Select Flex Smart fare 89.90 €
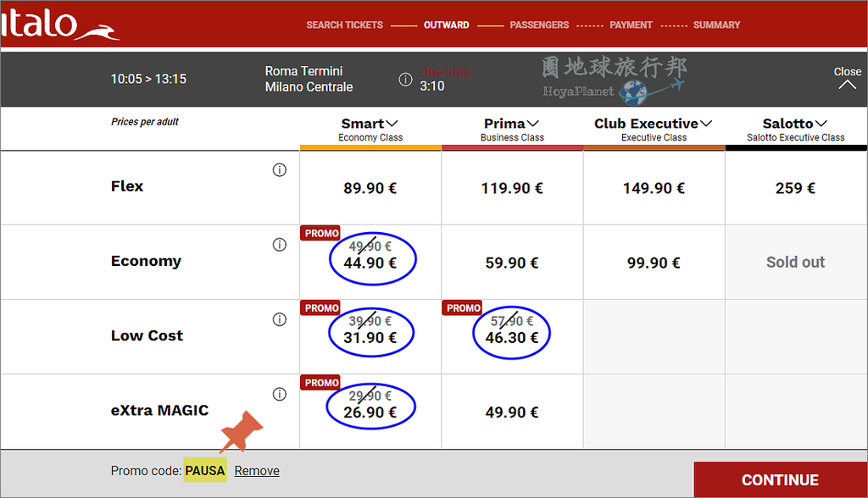Image resolution: width=868 pixels, height=498 pixels. click(x=370, y=188)
